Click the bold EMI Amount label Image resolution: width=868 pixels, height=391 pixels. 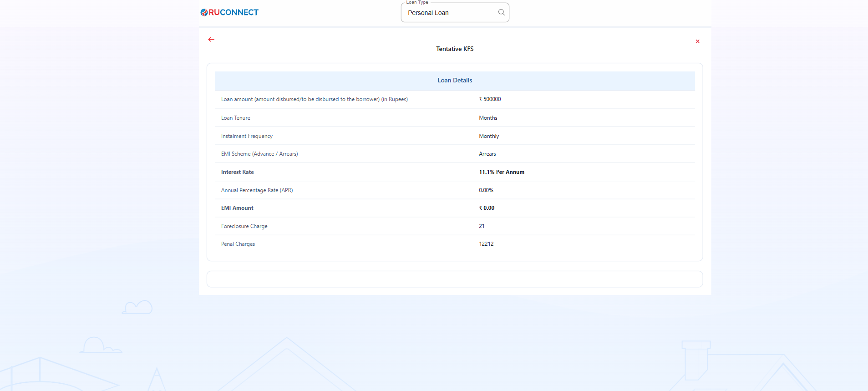tap(237, 208)
